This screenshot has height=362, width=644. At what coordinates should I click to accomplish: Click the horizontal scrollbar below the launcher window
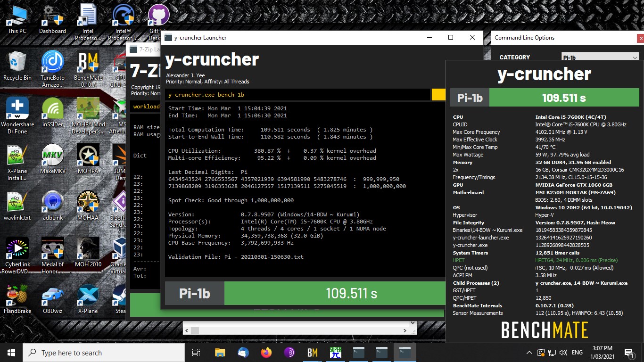pyautogui.click(x=296, y=330)
